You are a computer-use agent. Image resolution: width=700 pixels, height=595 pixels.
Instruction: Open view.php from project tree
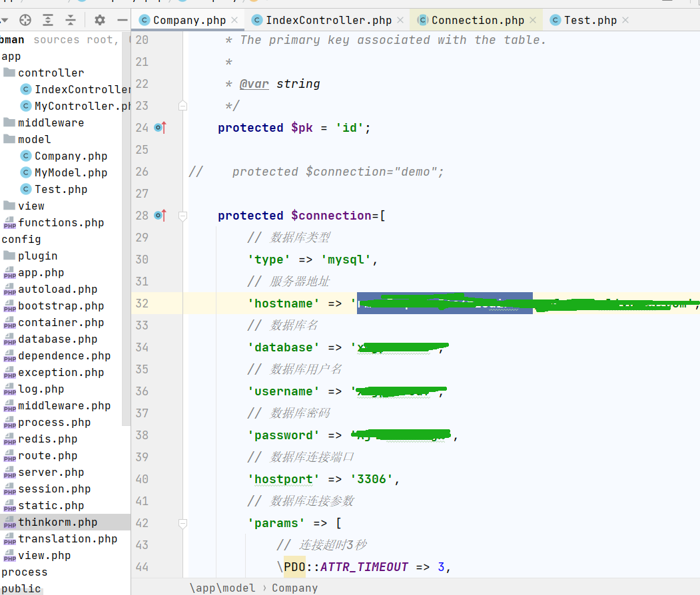pos(44,555)
